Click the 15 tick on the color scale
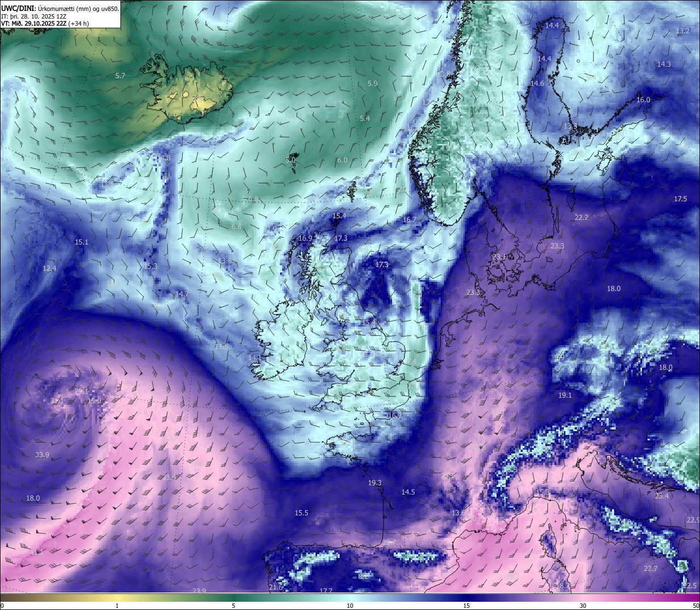 coord(466,606)
